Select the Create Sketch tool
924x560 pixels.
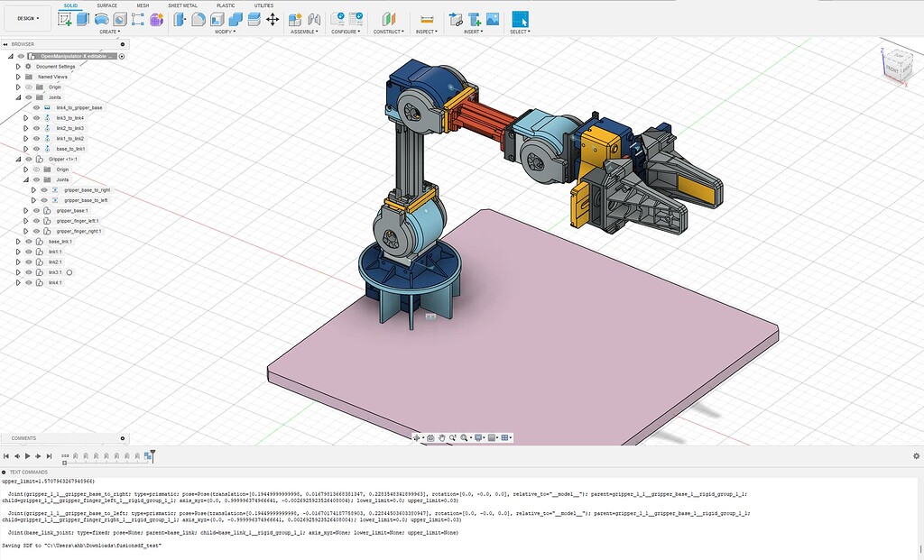point(66,19)
